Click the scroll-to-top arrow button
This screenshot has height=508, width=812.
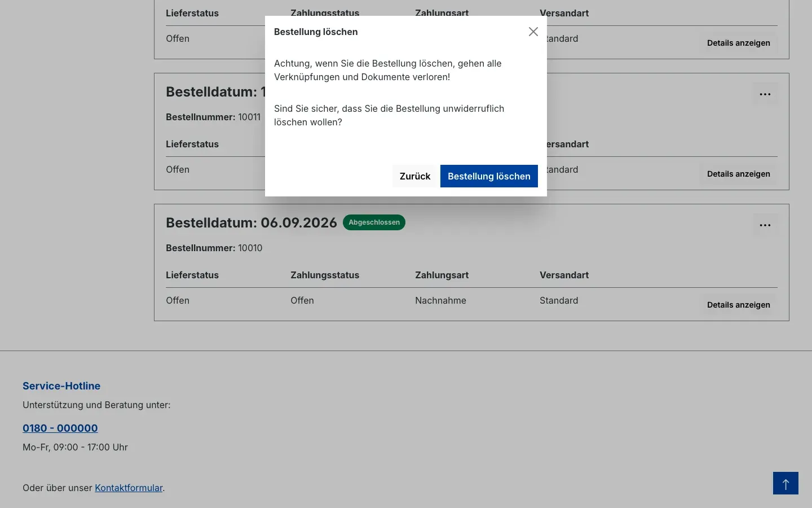pos(785,483)
